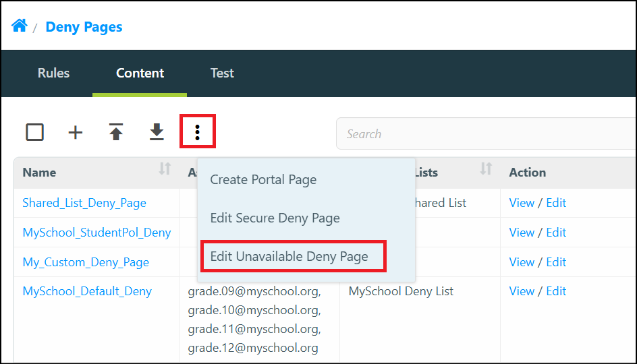Open MySchool_StudentPol_Deny link
This screenshot has height=364, width=637.
click(96, 233)
